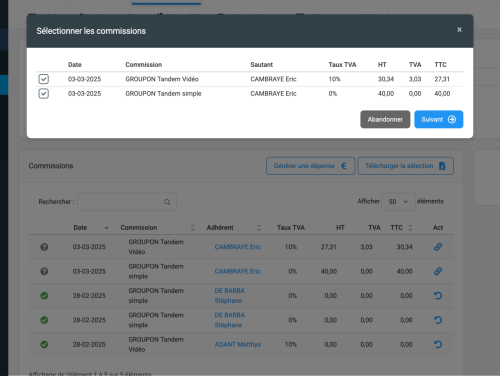Open first DE BARBA Stéphane member link
This screenshot has height=376, width=500.
[x=230, y=296]
